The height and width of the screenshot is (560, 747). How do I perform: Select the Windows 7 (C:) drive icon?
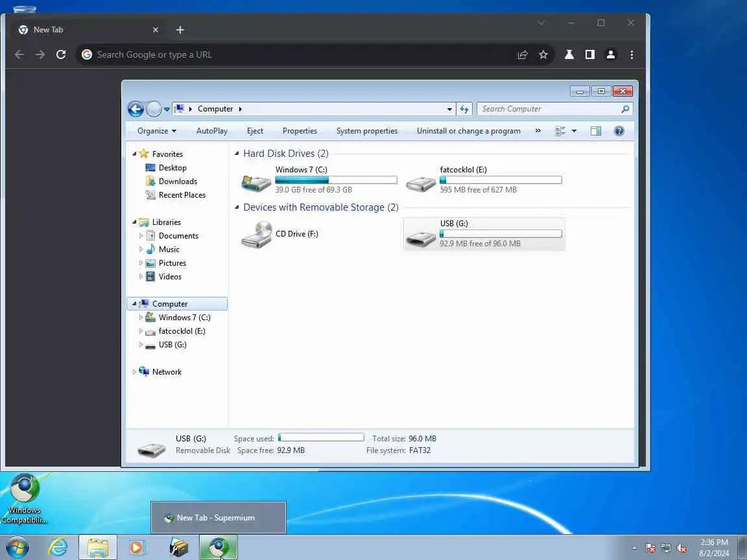point(256,183)
